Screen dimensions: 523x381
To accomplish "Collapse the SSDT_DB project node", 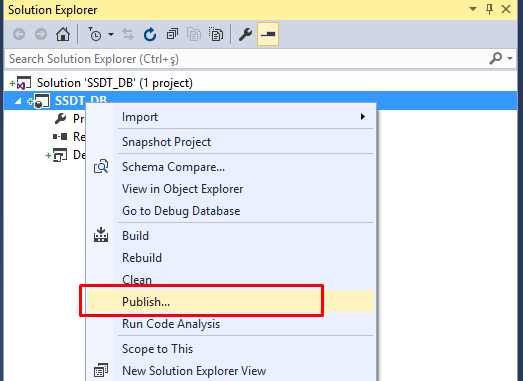I will coord(18,101).
